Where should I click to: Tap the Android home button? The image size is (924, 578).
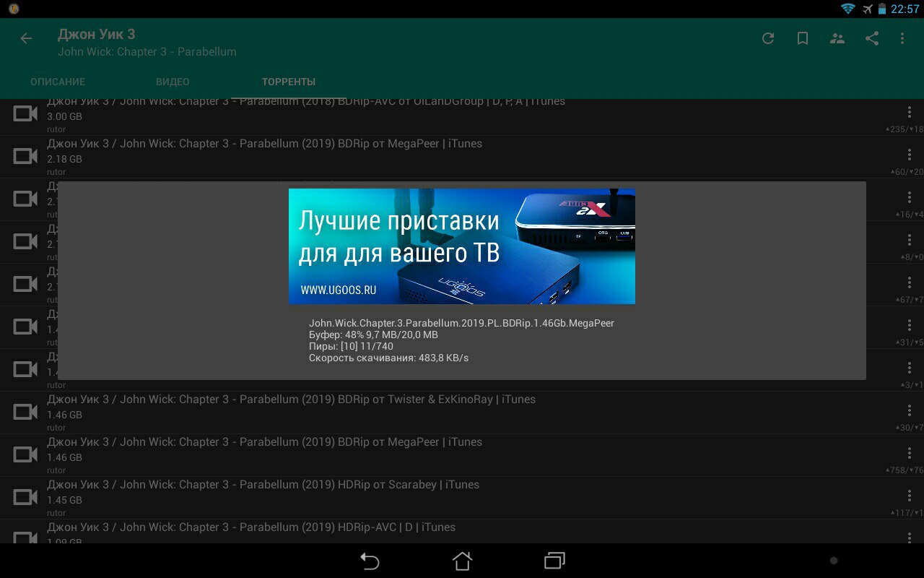tap(462, 561)
